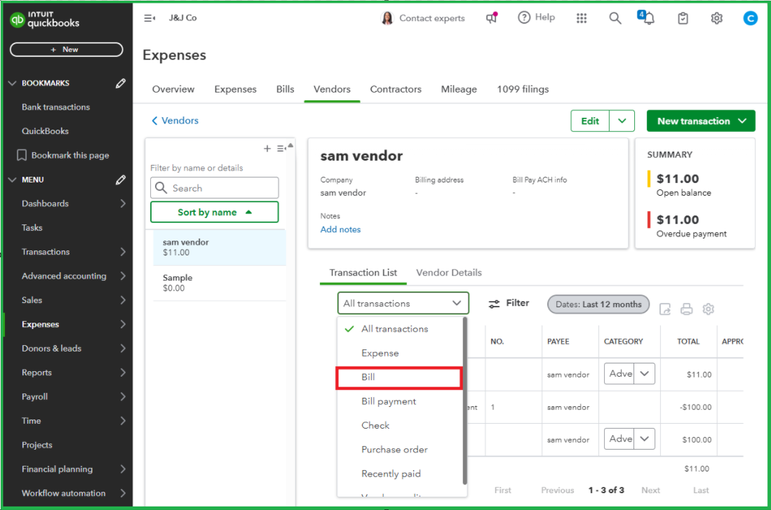Open the Help question mark icon
The height and width of the screenshot is (510, 771).
coord(524,18)
